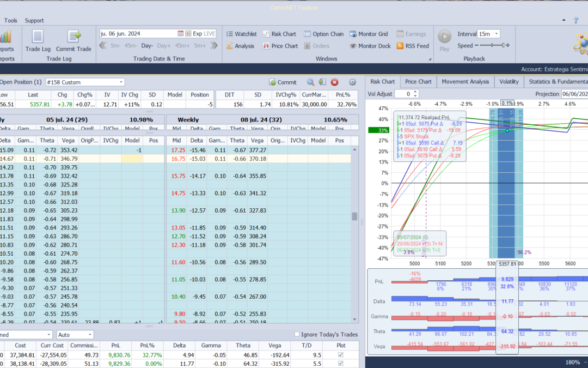Click the magnifier icon next to Commit
The image size is (588, 368).
tap(310, 82)
